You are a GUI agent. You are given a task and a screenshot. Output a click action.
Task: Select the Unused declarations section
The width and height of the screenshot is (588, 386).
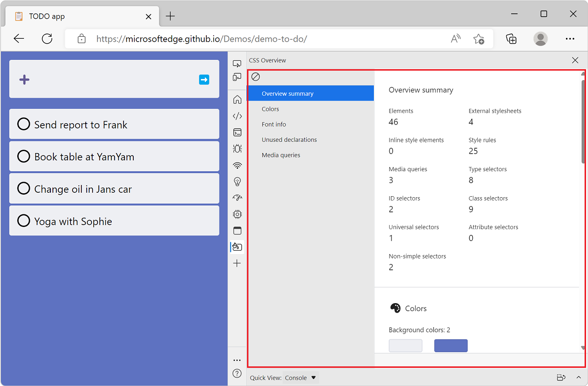pyautogui.click(x=289, y=139)
